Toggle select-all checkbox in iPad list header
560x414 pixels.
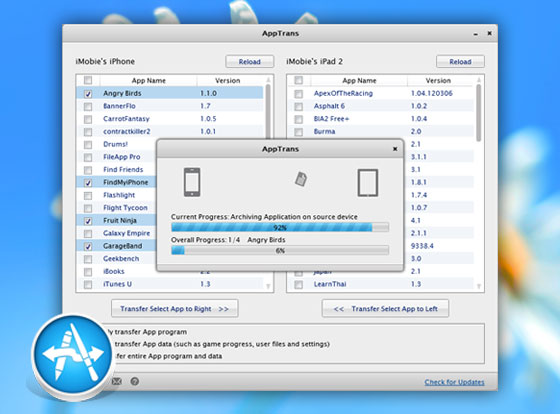(299, 80)
